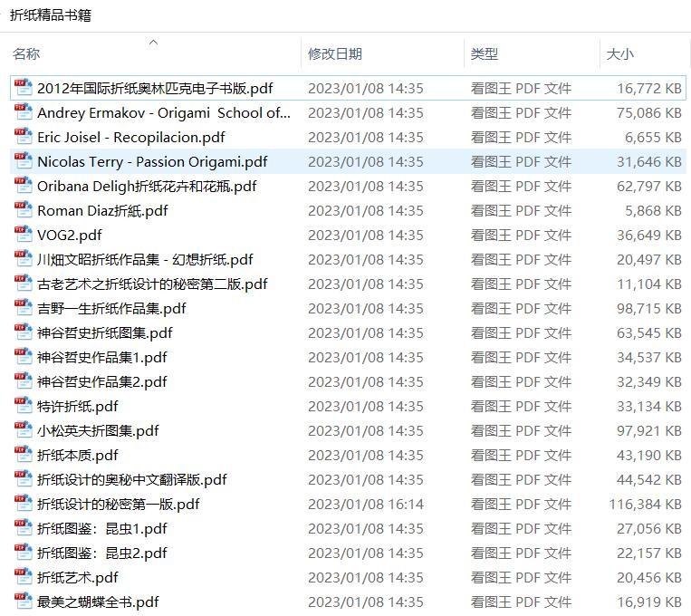Select file 神谷哲史作品集1.pdf

[x=101, y=358]
